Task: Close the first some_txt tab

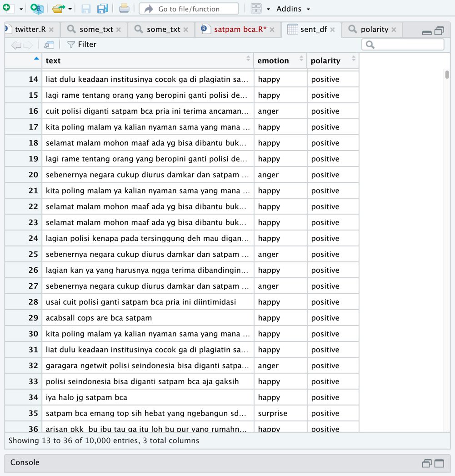Action: (119, 30)
